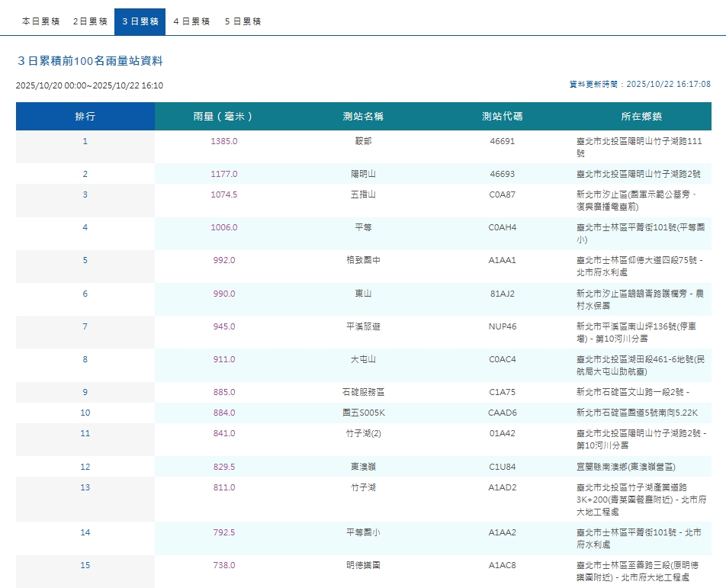Select station name 平溪旅遊

click(363, 326)
